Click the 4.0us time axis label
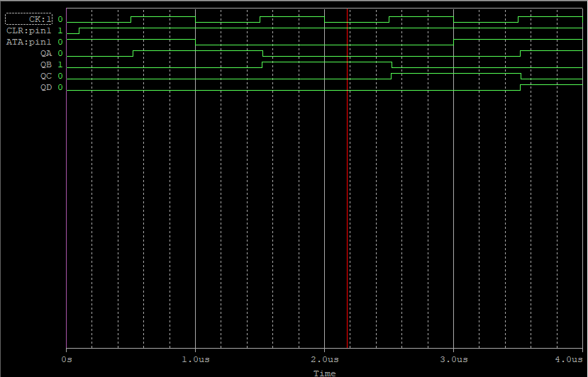The image size is (588, 377). [569, 359]
